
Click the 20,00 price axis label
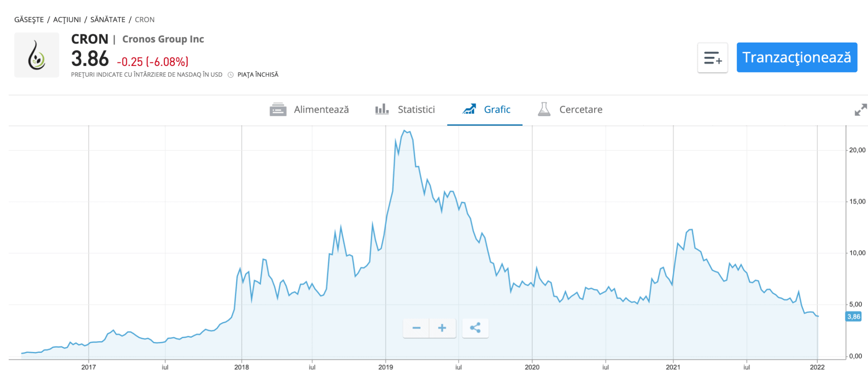tap(857, 150)
